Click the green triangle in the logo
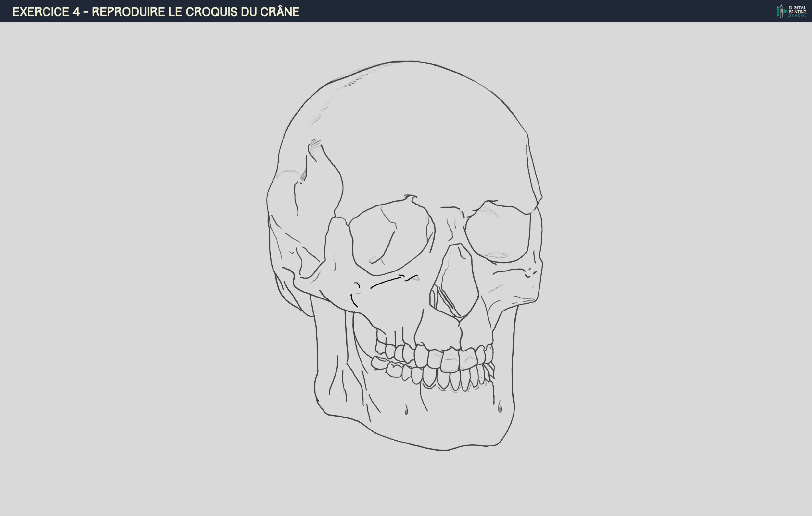The width and height of the screenshot is (812, 516). 785,11
